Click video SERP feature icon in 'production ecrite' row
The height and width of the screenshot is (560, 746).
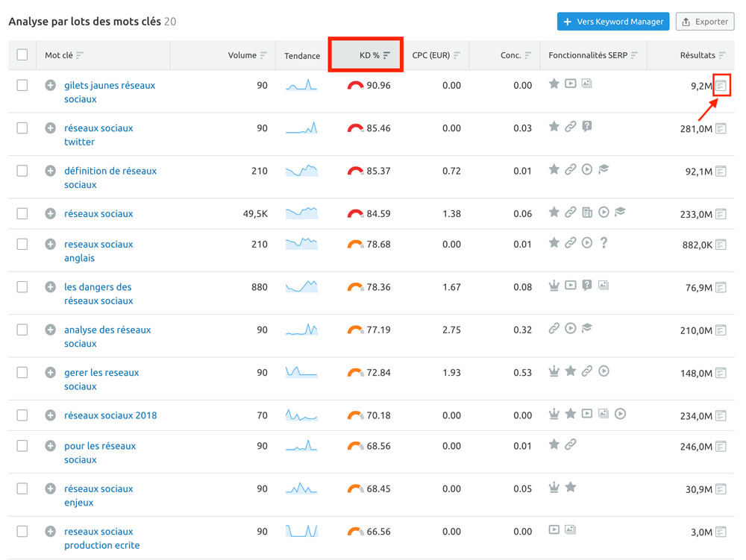554,529
